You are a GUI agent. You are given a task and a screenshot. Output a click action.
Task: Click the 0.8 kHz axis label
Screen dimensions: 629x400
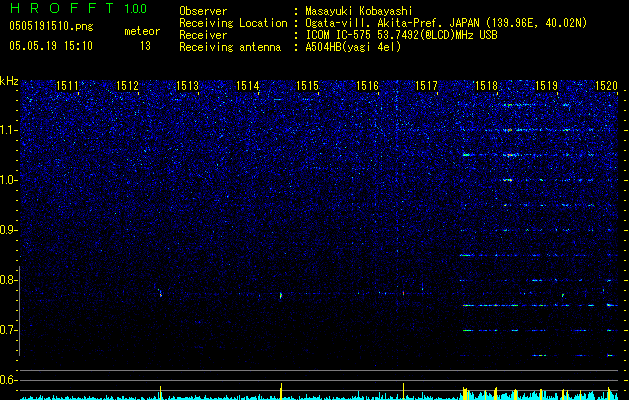coord(8,280)
